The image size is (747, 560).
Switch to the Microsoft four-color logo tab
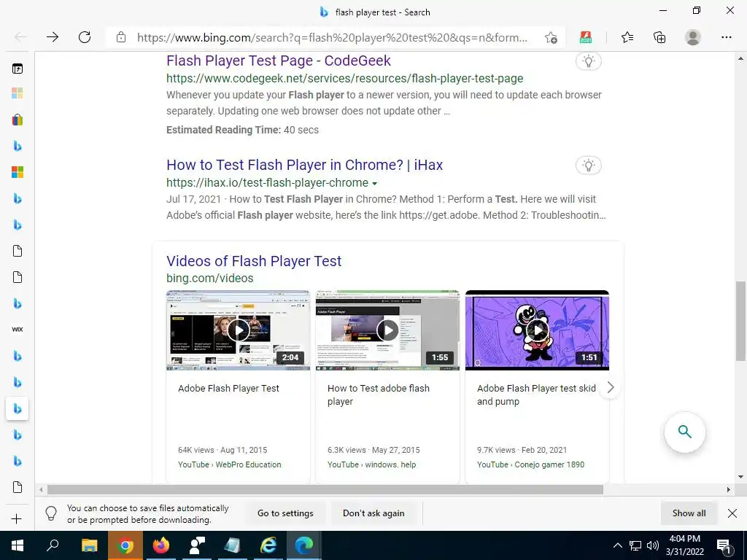(18, 172)
